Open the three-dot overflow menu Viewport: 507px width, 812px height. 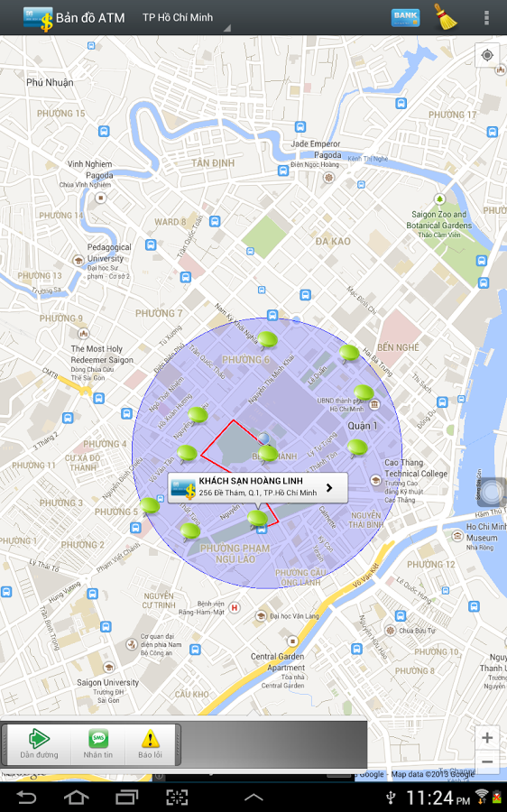(x=485, y=18)
